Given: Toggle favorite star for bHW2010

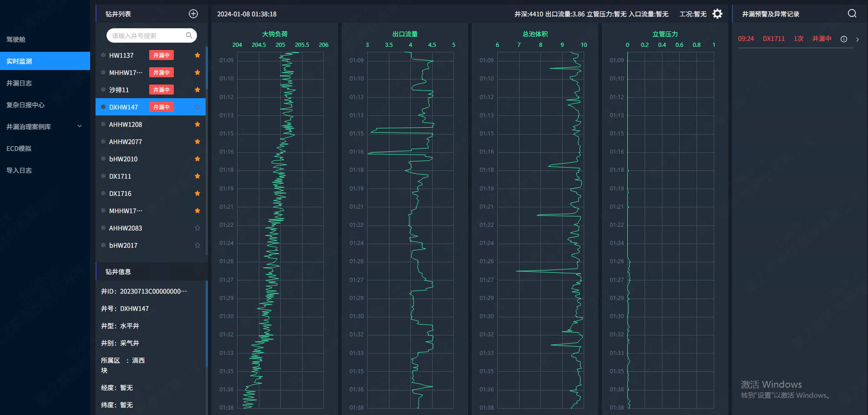Looking at the screenshot, I should [x=197, y=159].
